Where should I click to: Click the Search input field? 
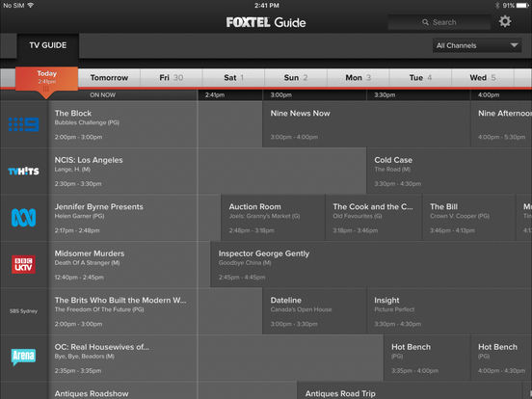tap(439, 22)
